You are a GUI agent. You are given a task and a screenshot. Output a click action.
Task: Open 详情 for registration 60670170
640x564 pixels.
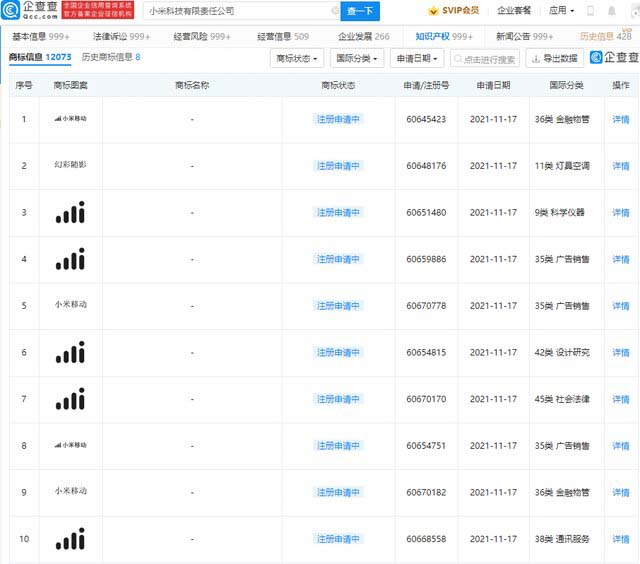click(x=621, y=399)
